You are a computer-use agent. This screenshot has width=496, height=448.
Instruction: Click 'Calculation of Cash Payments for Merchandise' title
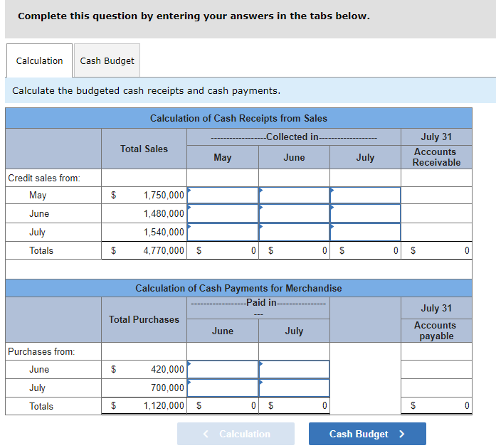point(238,288)
